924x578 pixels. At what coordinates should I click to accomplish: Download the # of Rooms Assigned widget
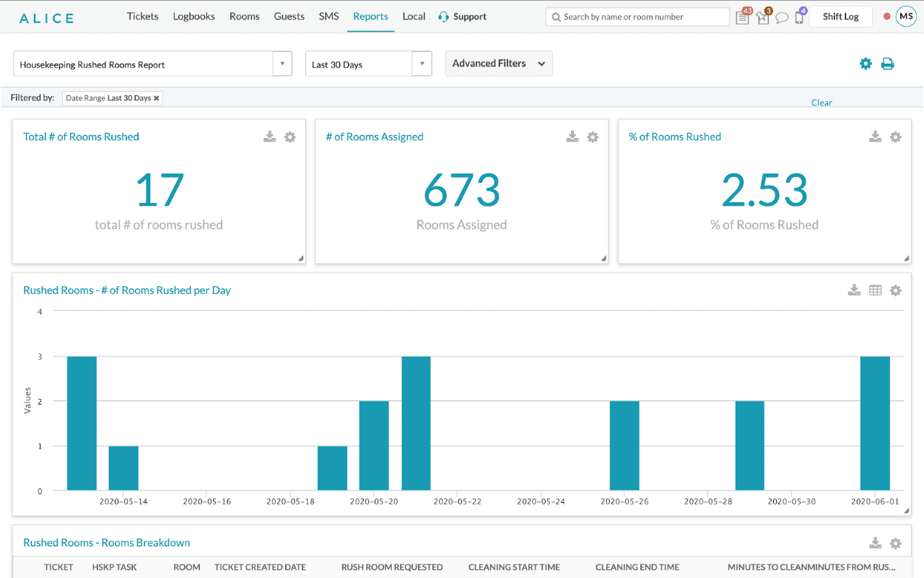coord(572,137)
